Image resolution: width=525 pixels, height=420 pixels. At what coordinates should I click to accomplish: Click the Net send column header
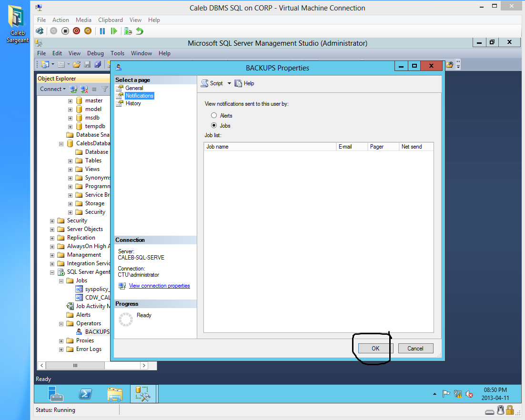(x=416, y=147)
